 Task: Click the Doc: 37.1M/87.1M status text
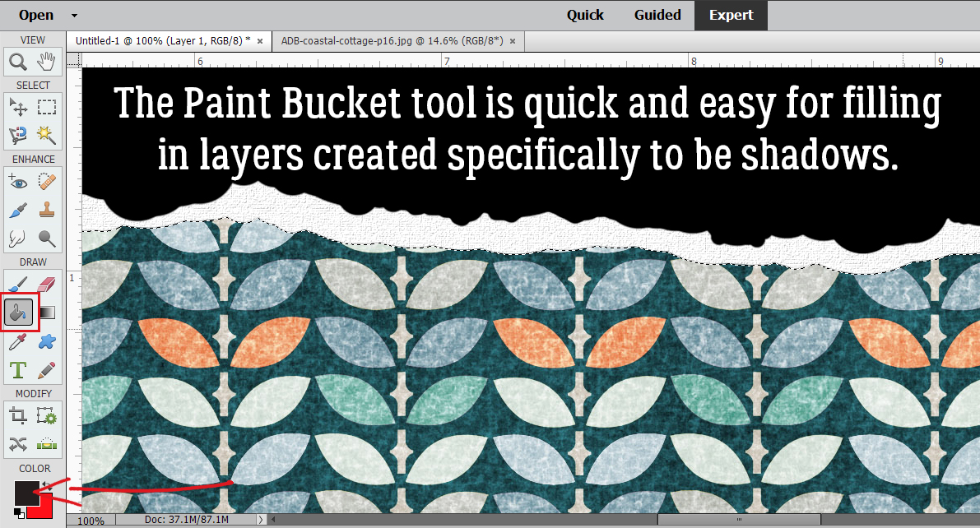pos(186,520)
